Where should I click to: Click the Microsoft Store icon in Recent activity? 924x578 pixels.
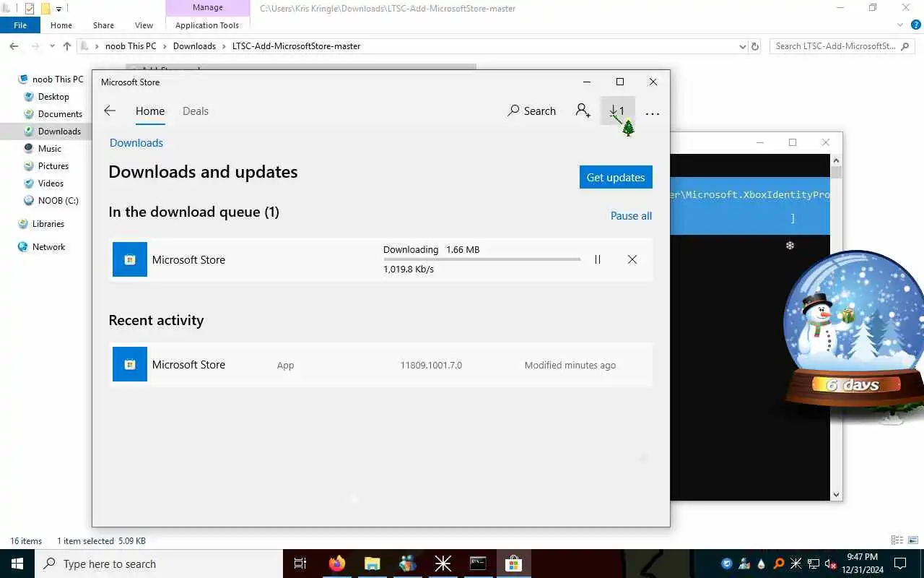pyautogui.click(x=130, y=364)
